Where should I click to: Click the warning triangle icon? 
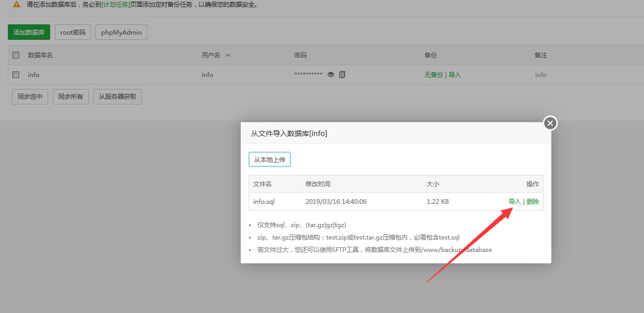tap(17, 4)
